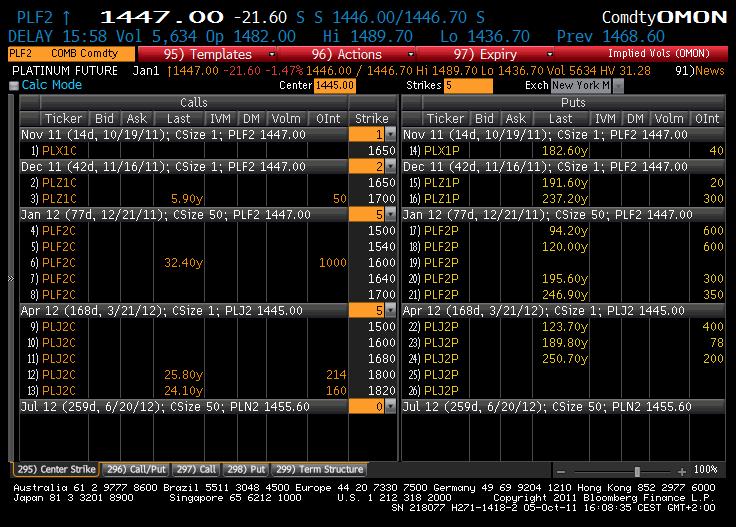Image resolution: width=736 pixels, height=527 pixels.
Task: Click the Strikes count input field
Action: point(468,85)
